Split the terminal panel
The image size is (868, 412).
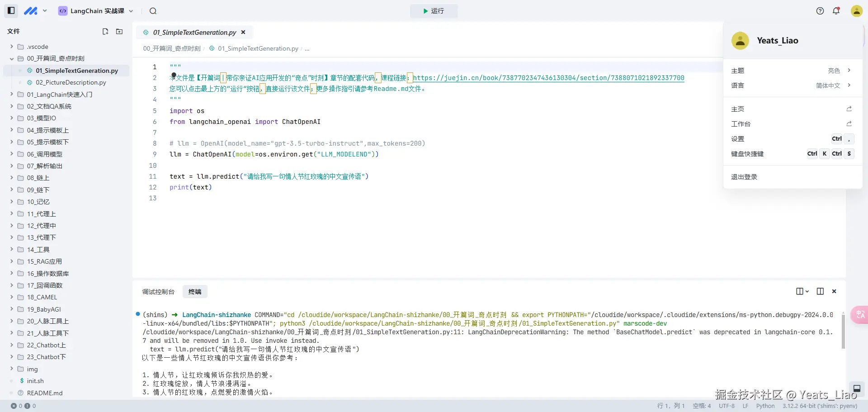[820, 291]
